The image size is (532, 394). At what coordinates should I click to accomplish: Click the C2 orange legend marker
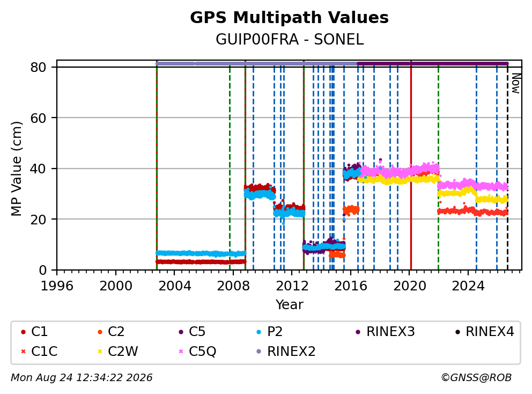(x=100, y=332)
